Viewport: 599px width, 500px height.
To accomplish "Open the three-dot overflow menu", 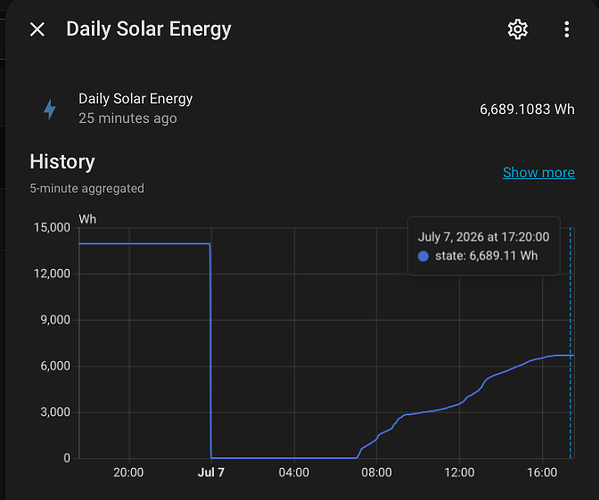I will pyautogui.click(x=567, y=29).
